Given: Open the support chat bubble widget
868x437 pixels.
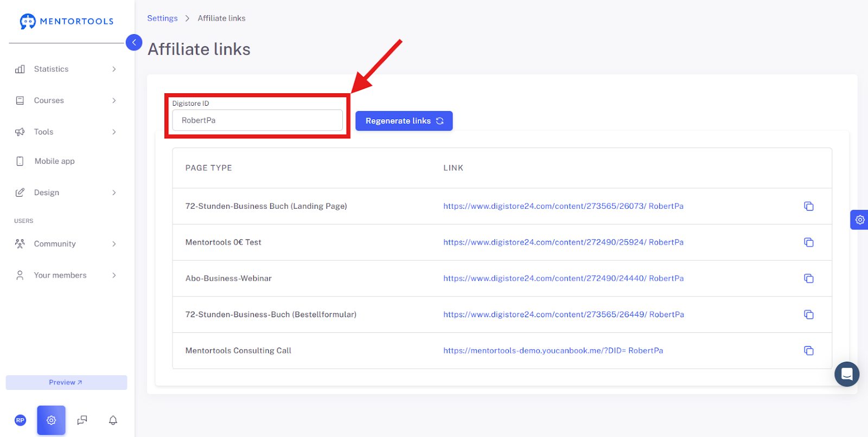Looking at the screenshot, I should point(847,374).
